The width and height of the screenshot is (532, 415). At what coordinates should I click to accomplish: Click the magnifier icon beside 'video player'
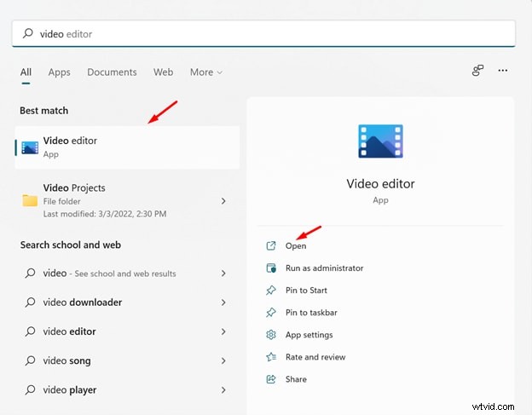coord(30,389)
